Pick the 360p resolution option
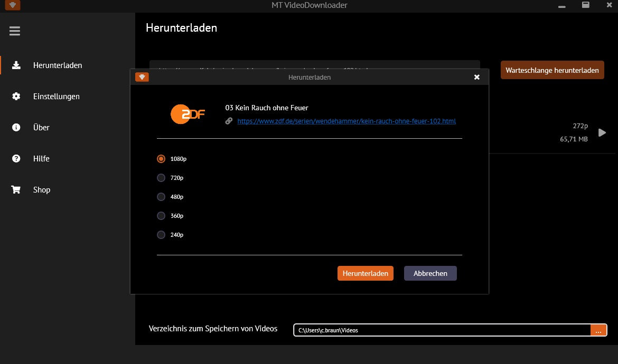The width and height of the screenshot is (618, 364). pos(161,216)
